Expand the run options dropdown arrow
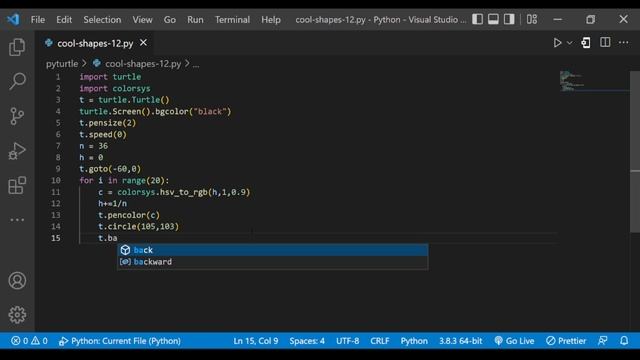This screenshot has height=360, width=640. (569, 43)
